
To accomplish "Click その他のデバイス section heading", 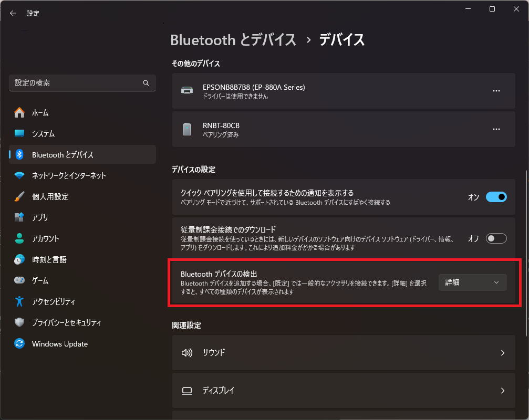I will coord(195,64).
